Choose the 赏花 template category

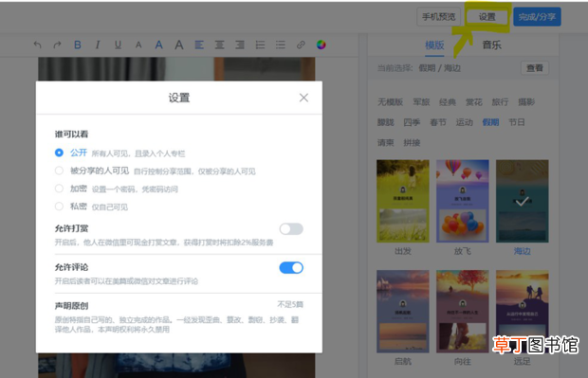click(474, 102)
